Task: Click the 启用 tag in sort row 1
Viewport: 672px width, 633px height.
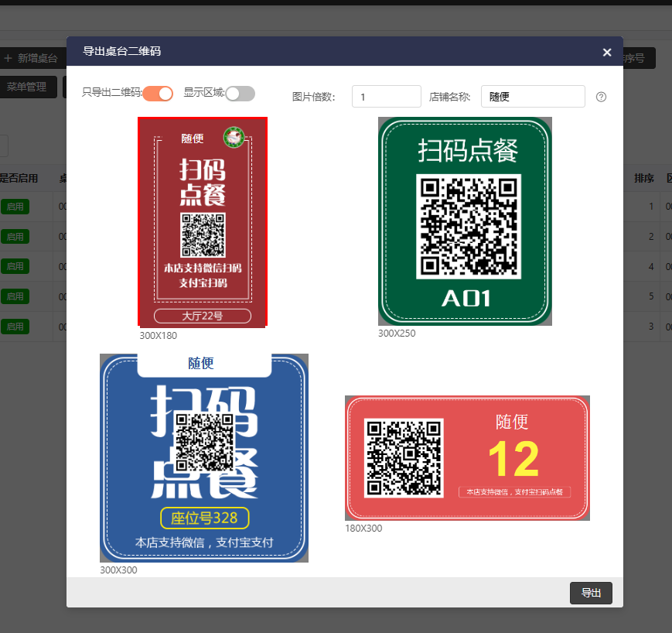Action: coord(15,207)
